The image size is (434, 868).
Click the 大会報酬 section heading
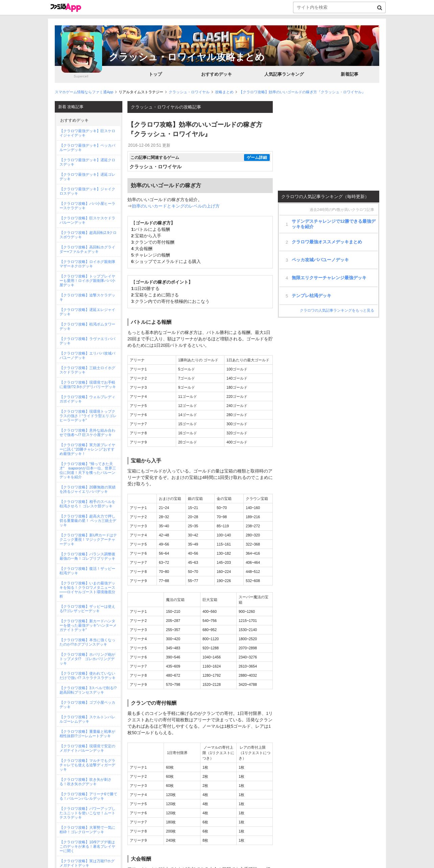[x=141, y=859]
